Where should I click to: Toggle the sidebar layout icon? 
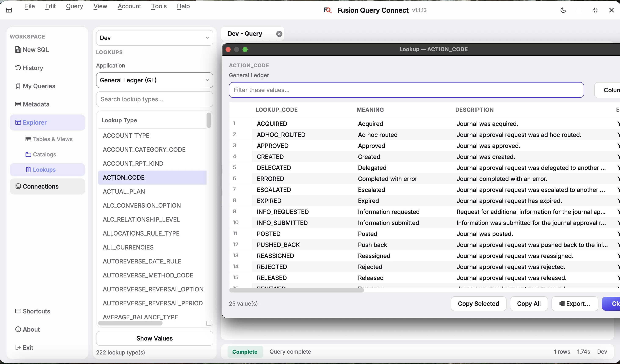pos(9,10)
